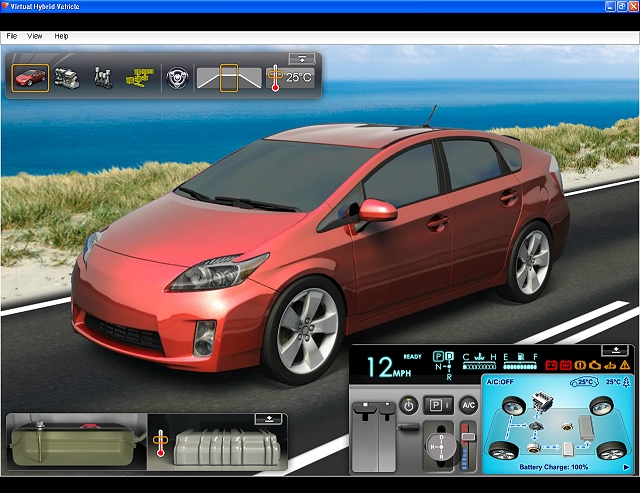Collapse the dashboard controls panel
Screen dimensions: 640x493
(616, 350)
